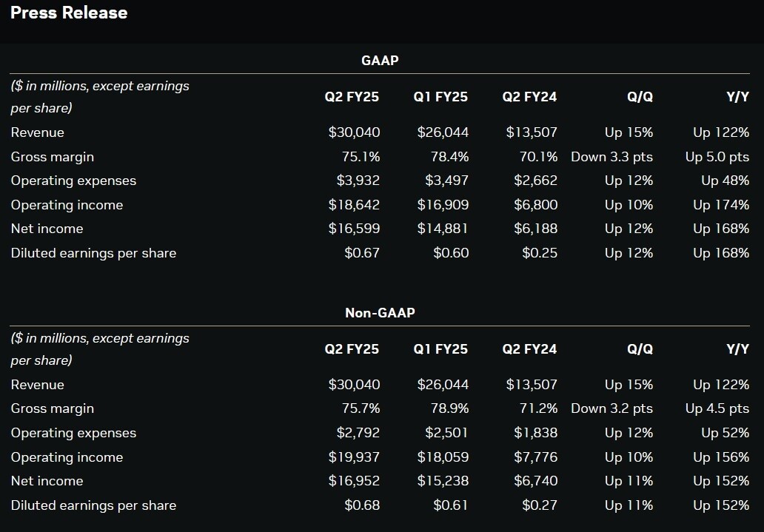This screenshot has width=764, height=532.
Task: Select GAAP Q2 FY24 column header
Action: coord(529,97)
